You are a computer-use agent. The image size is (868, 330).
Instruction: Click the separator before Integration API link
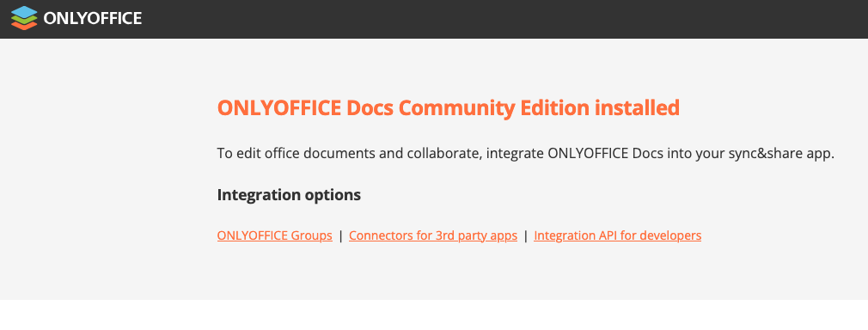tap(526, 235)
